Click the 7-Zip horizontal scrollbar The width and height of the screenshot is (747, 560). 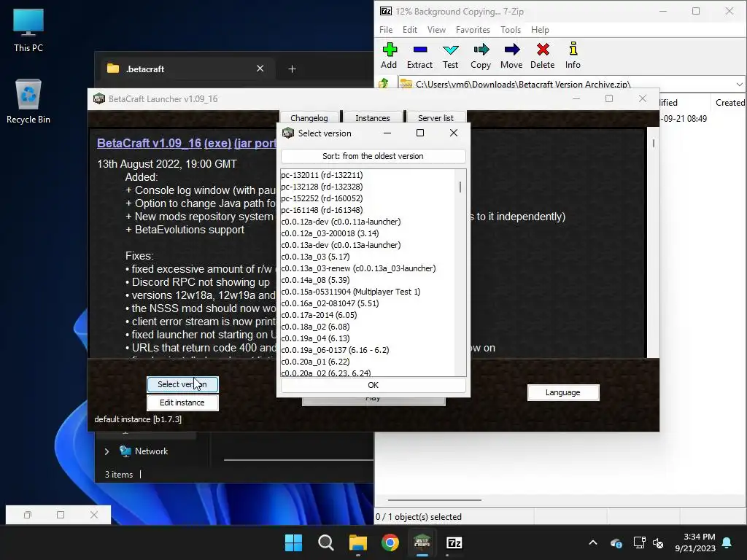tap(435, 500)
